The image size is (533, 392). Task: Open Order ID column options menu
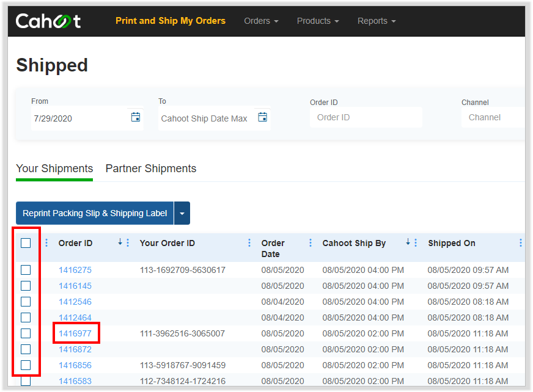click(128, 243)
